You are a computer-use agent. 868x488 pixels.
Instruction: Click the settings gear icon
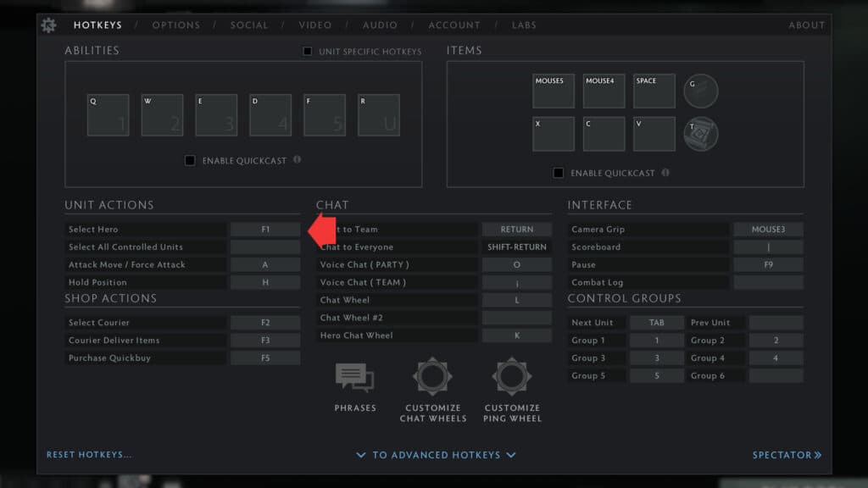[49, 25]
